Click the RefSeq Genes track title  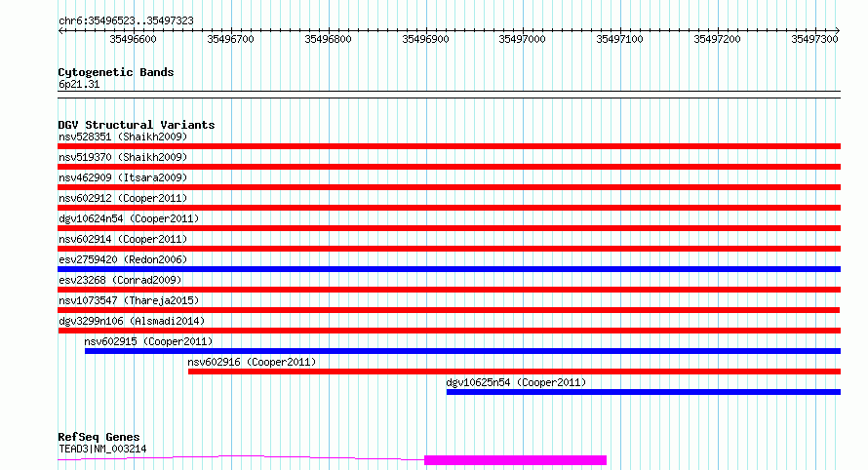[99, 438]
